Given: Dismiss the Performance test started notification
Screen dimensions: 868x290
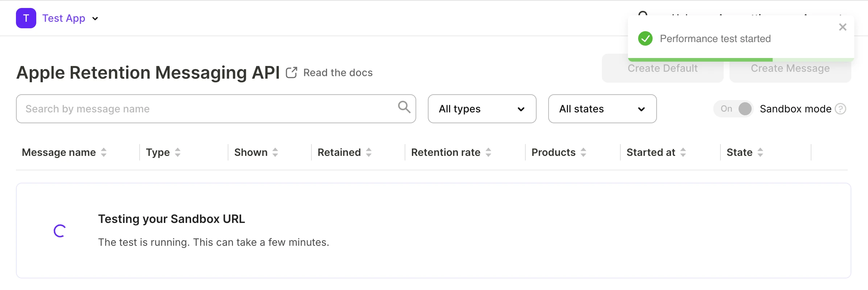Looking at the screenshot, I should [843, 27].
